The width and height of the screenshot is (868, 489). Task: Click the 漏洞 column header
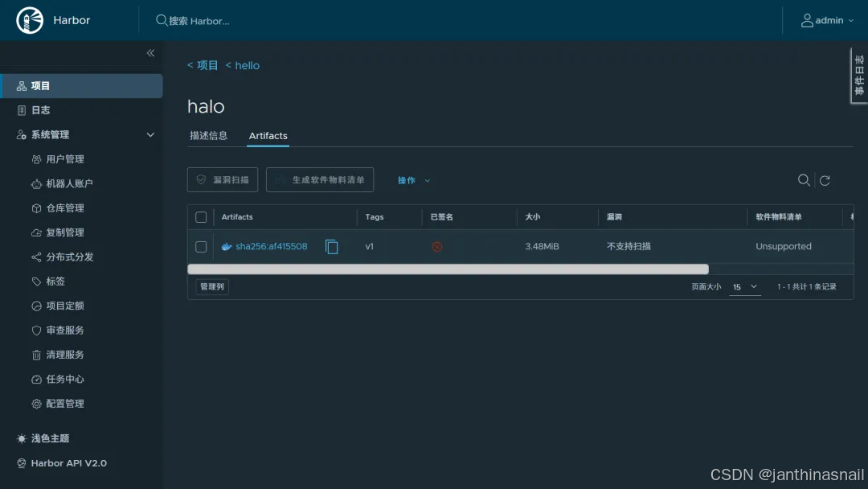click(614, 217)
